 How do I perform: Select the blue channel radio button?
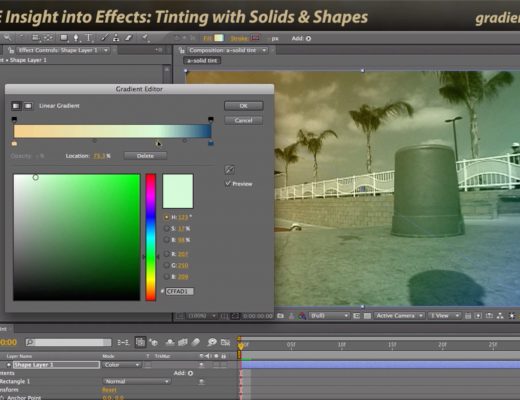pos(166,277)
